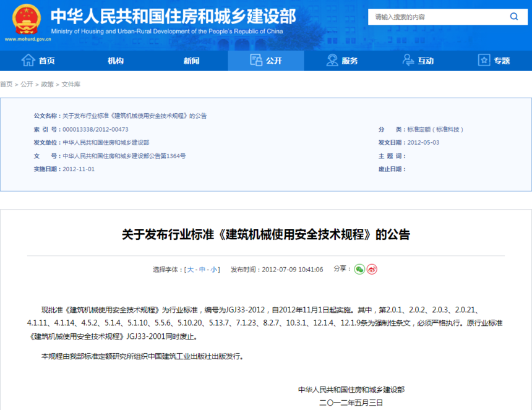
Task: Click the 文件库 breadcrumb link
Action: pyautogui.click(x=71, y=84)
